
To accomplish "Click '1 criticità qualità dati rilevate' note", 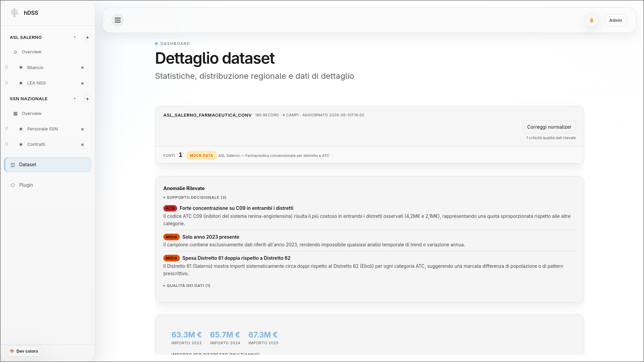I will [x=551, y=138].
